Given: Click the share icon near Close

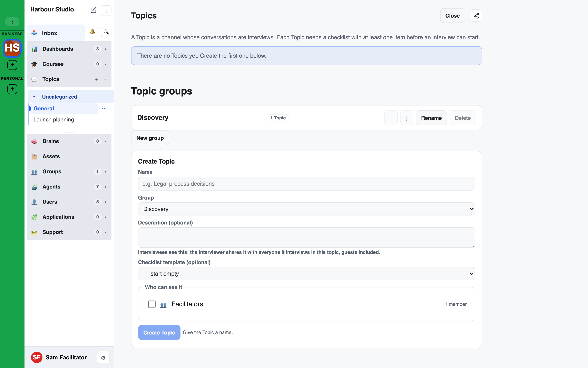Looking at the screenshot, I should tap(476, 16).
